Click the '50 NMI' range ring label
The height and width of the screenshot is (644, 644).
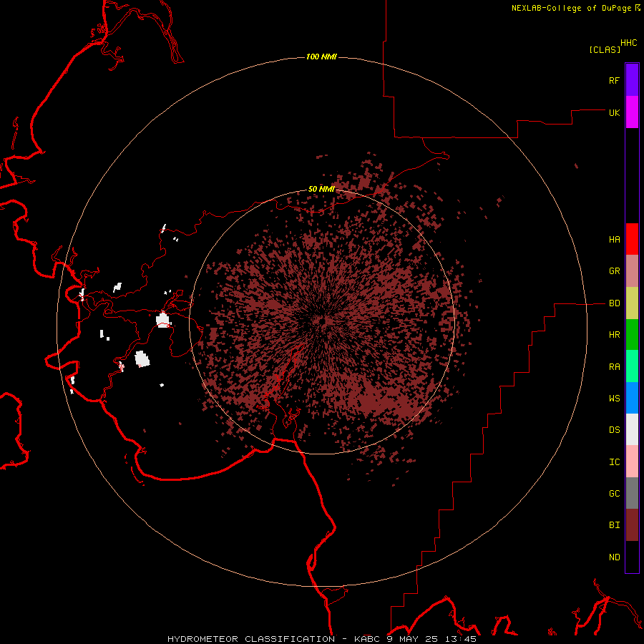pyautogui.click(x=321, y=190)
